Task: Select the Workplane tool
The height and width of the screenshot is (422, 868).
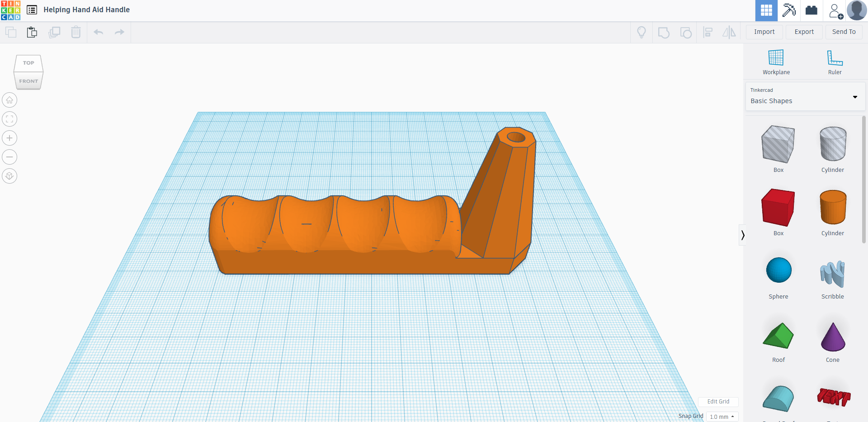Action: tap(776, 62)
